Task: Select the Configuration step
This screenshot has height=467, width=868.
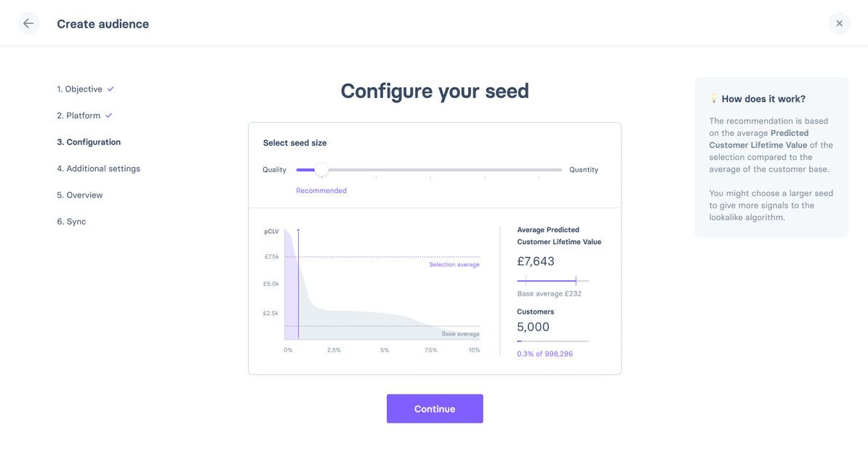Action: [x=89, y=142]
